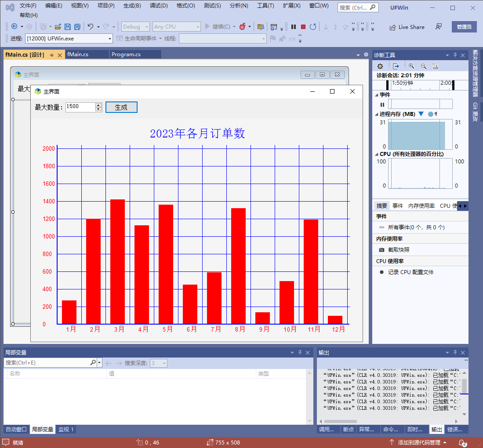Expand the 生命周期事件 dropdown
This screenshot has width=483, height=448.
(x=160, y=39)
